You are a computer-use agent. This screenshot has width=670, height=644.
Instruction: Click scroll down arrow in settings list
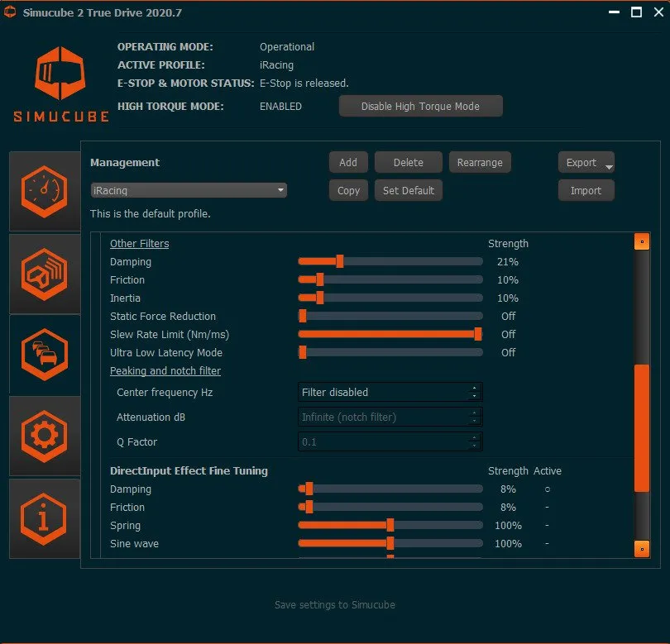641,548
